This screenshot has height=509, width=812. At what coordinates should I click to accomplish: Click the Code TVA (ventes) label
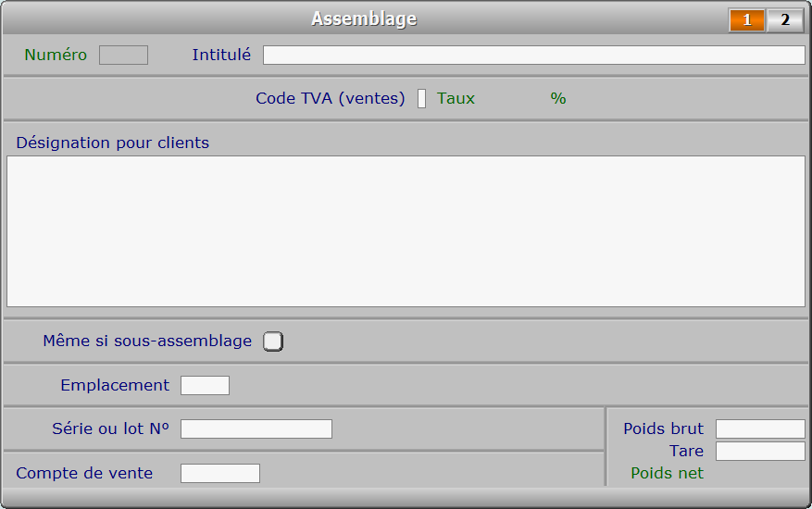[x=331, y=98]
